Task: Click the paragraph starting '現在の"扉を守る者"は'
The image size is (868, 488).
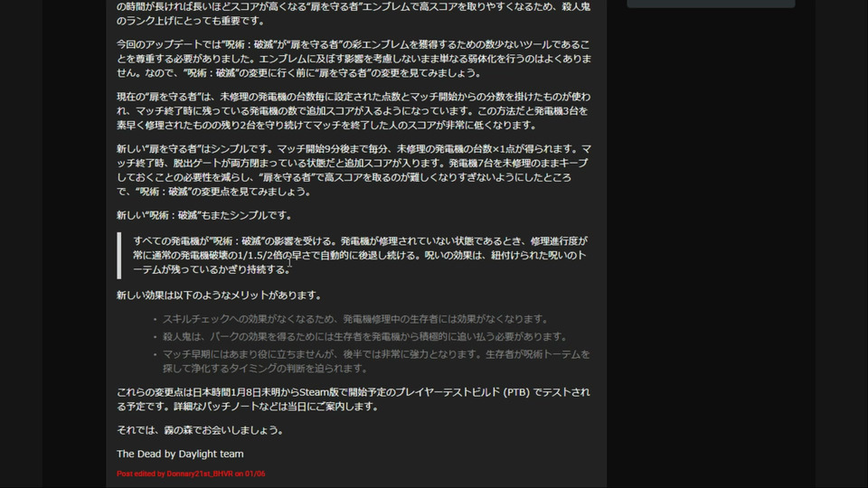Action: tap(354, 110)
